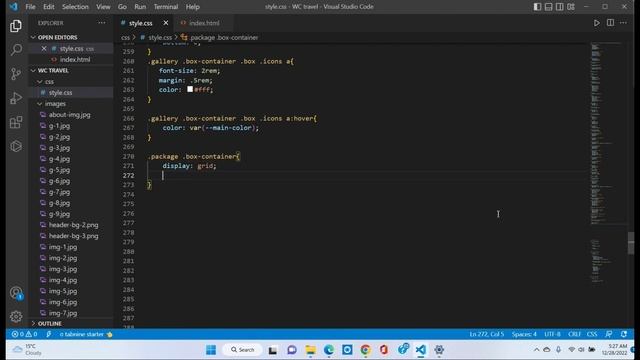Click Ln 272, Col 5 status item

click(x=487, y=334)
